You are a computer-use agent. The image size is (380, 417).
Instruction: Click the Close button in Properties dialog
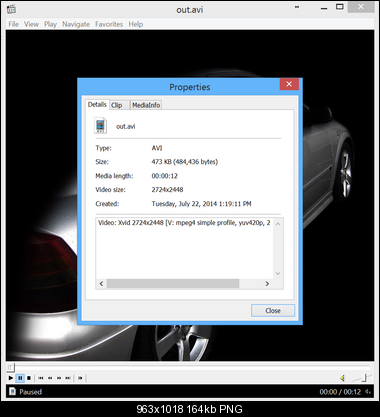(x=273, y=310)
